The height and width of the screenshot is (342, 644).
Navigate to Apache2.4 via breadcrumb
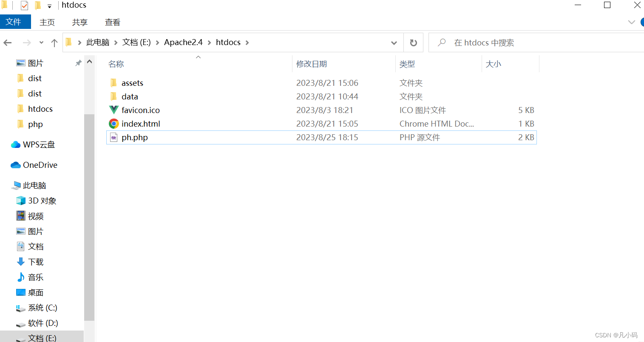[183, 42]
